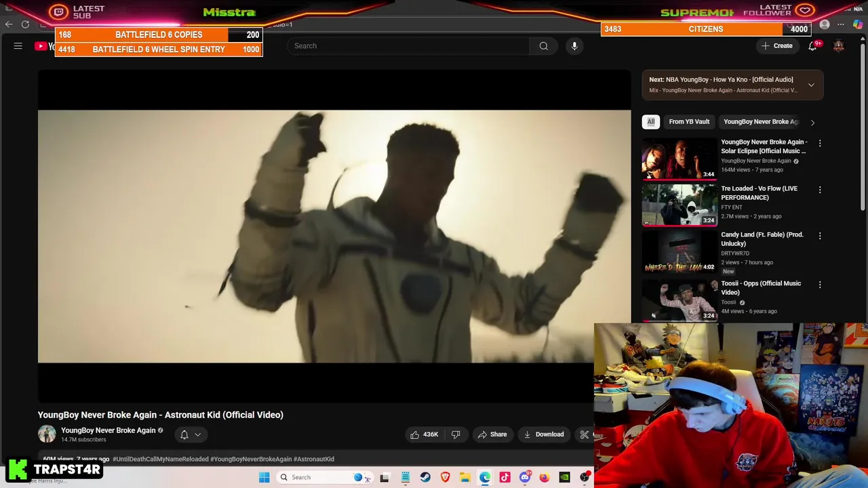
Task: Focus the Windows taskbar search box
Action: click(324, 477)
